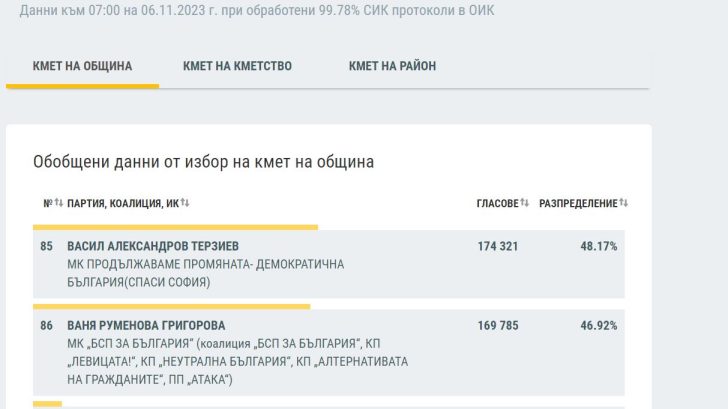Click the yellow result bar above Григорова
728x409 pixels.
coord(171,306)
